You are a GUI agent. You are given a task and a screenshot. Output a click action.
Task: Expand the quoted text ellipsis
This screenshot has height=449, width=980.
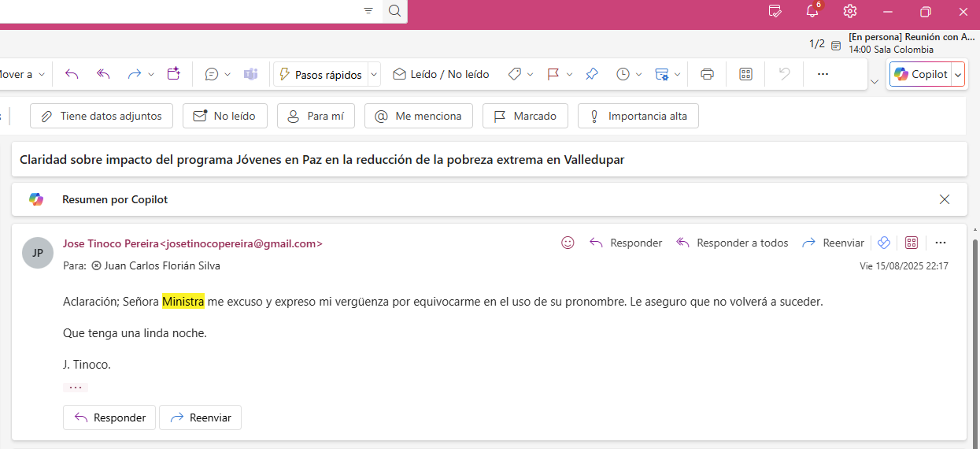[x=76, y=388]
